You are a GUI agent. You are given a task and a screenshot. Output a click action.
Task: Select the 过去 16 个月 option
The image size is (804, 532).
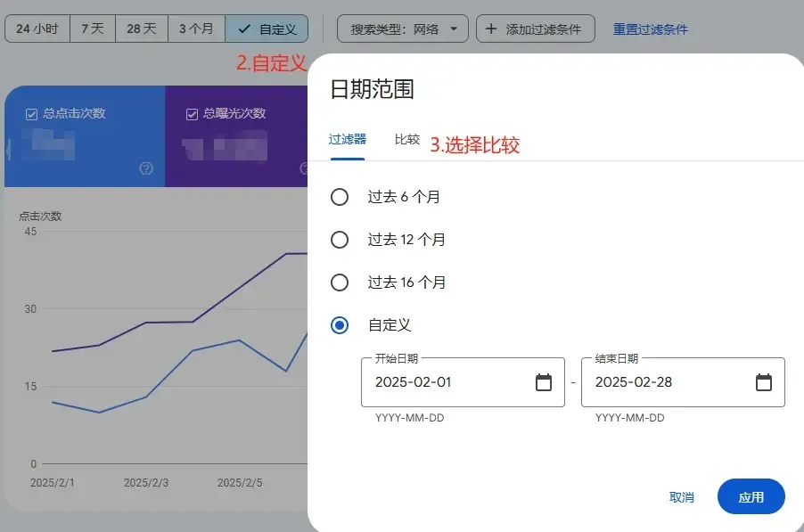point(339,282)
